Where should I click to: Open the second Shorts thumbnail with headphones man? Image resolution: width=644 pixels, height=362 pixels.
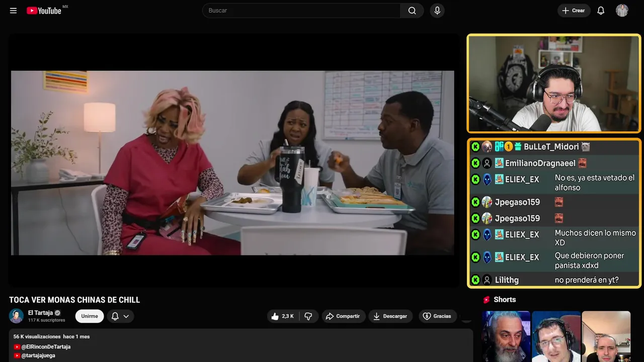[x=556, y=336]
